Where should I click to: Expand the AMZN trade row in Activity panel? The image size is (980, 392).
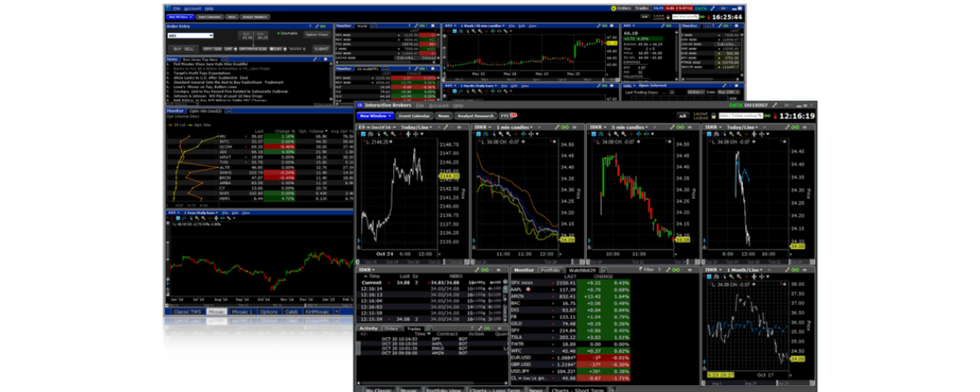click(358, 353)
